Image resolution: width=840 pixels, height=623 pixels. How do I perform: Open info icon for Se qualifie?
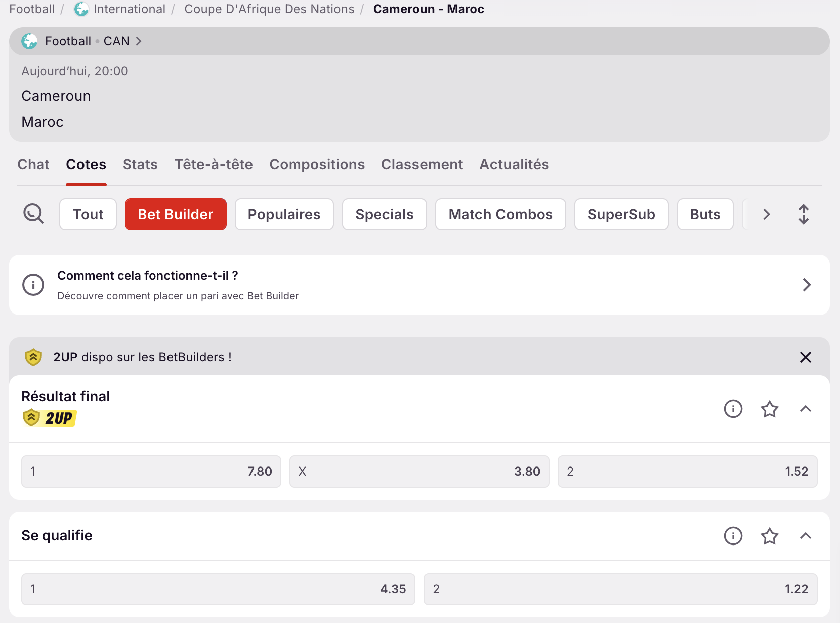coord(733,536)
